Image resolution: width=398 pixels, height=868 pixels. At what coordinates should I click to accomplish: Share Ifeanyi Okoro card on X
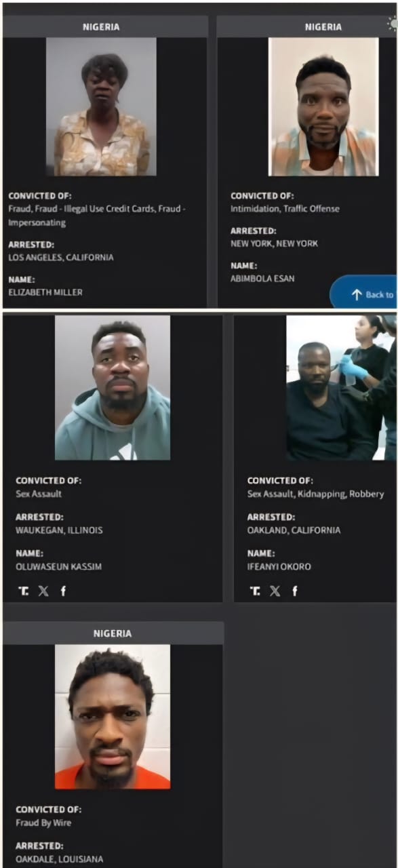click(275, 591)
